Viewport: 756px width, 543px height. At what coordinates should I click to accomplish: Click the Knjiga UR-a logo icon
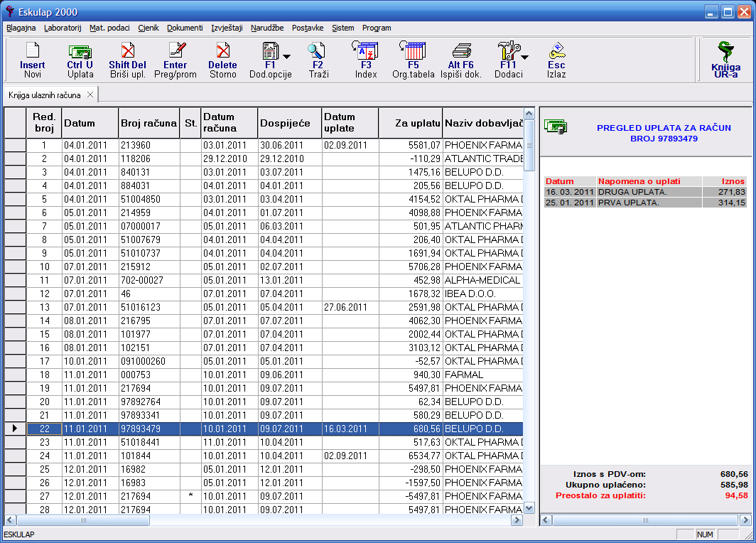pos(725,52)
